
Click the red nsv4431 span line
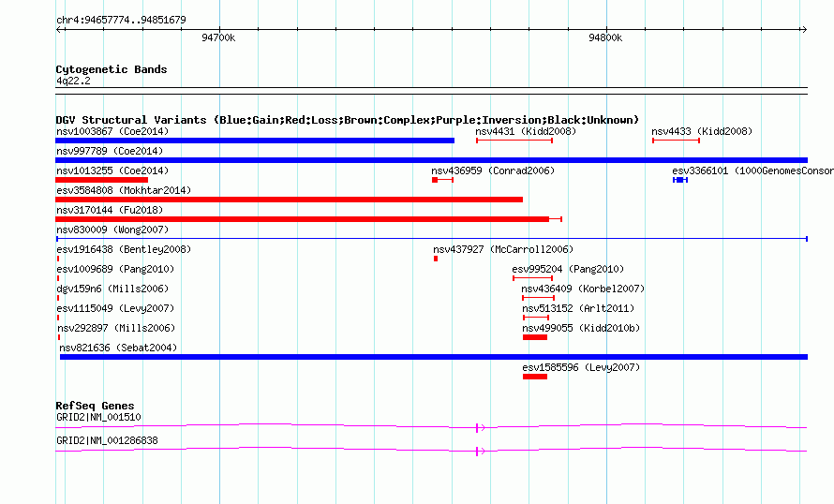click(514, 141)
